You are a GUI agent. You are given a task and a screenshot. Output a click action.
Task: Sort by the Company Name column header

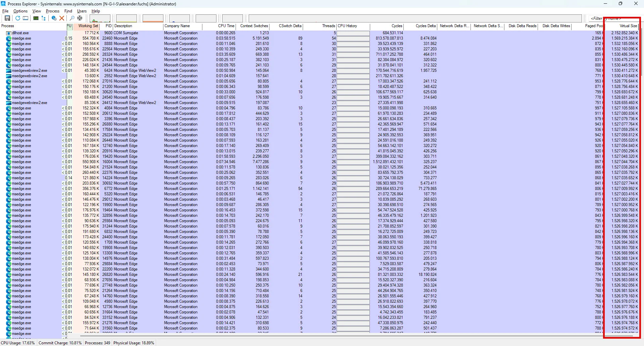coord(183,26)
